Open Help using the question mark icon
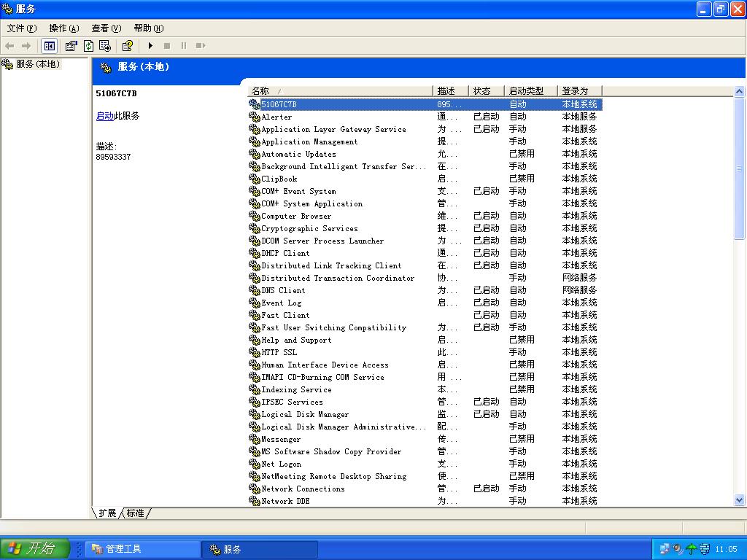Screen dimensions: 747x560 pyautogui.click(x=127, y=46)
